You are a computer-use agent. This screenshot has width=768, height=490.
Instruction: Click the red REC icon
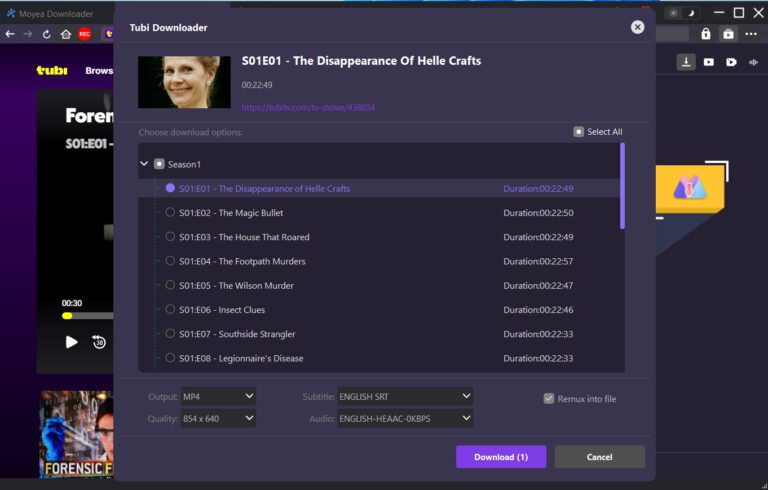click(x=85, y=34)
